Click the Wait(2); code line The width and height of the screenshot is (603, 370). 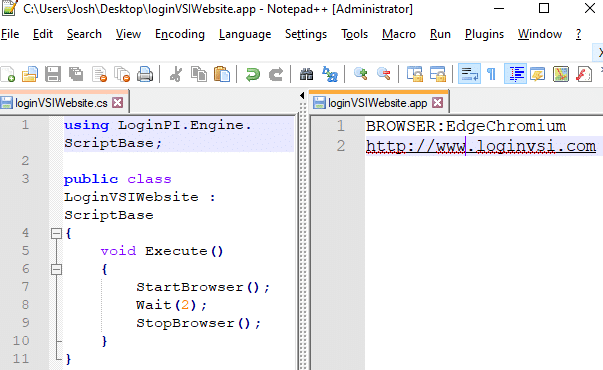tap(172, 305)
